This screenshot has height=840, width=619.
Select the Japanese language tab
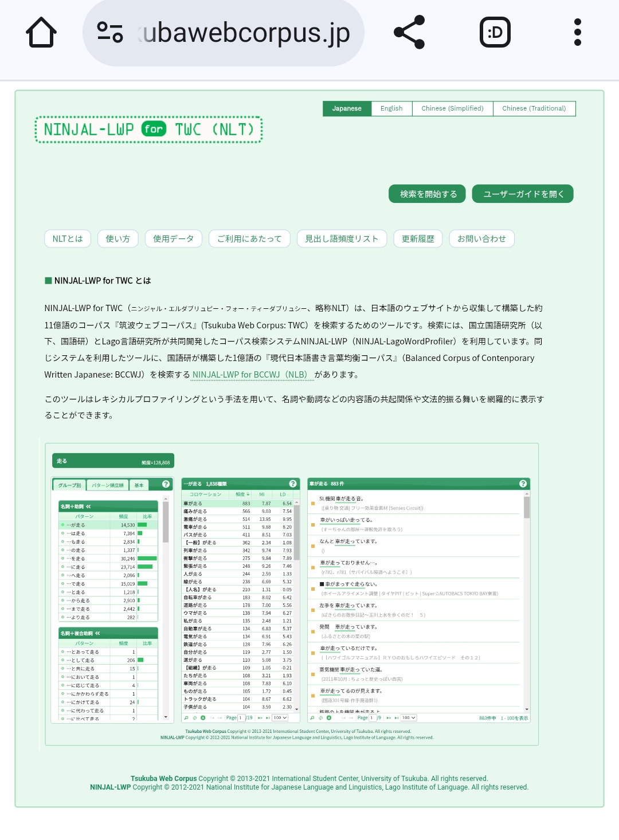coord(347,108)
